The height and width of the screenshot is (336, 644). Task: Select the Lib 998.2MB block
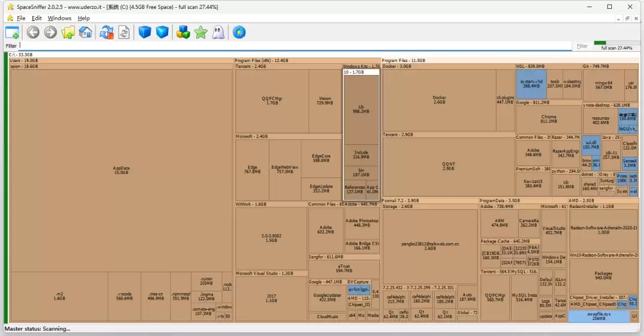[361, 109]
